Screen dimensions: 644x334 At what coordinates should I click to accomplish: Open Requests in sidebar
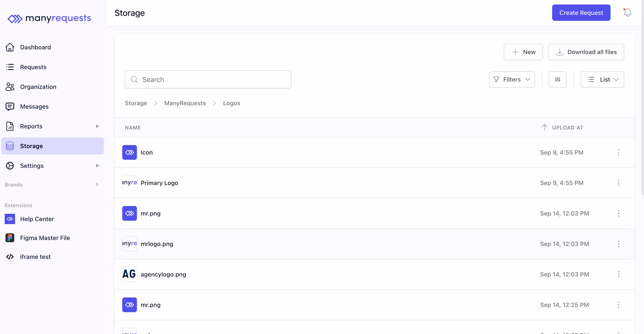(53, 67)
